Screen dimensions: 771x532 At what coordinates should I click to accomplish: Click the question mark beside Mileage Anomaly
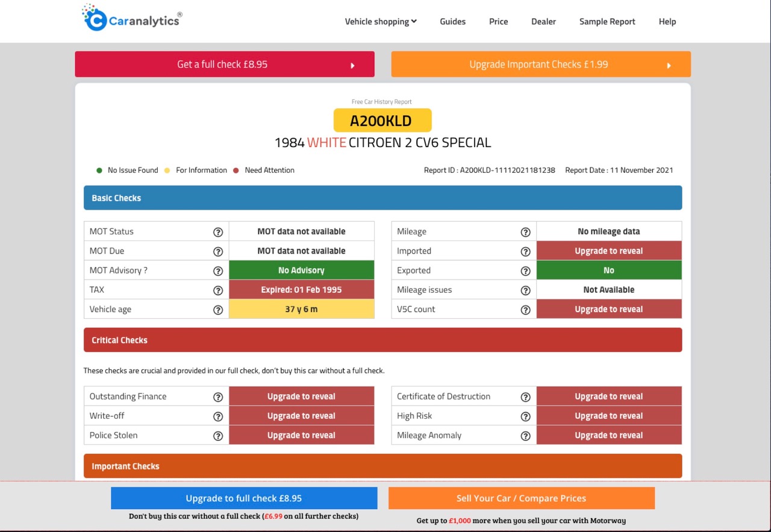[x=525, y=435]
